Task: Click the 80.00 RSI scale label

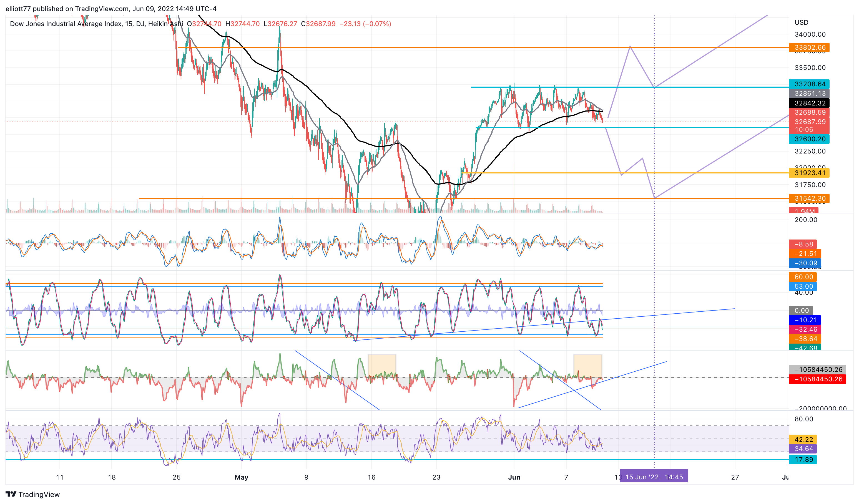Action: click(x=804, y=419)
